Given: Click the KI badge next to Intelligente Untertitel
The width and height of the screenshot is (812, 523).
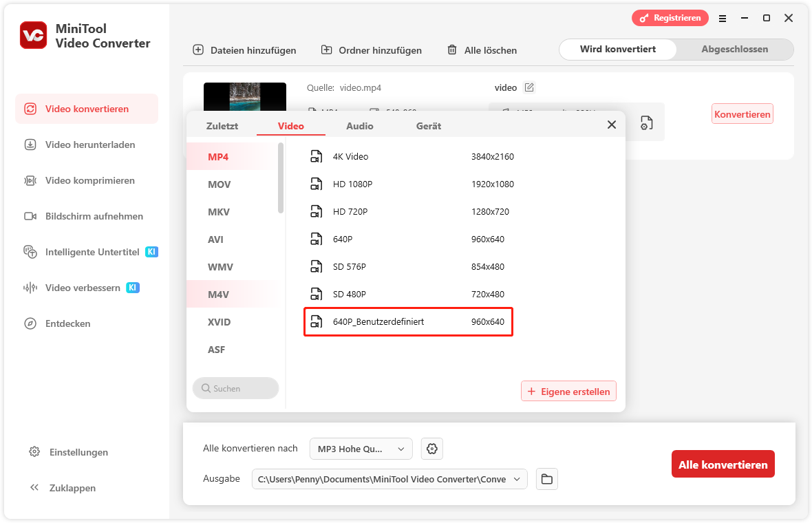Looking at the screenshot, I should (x=151, y=252).
